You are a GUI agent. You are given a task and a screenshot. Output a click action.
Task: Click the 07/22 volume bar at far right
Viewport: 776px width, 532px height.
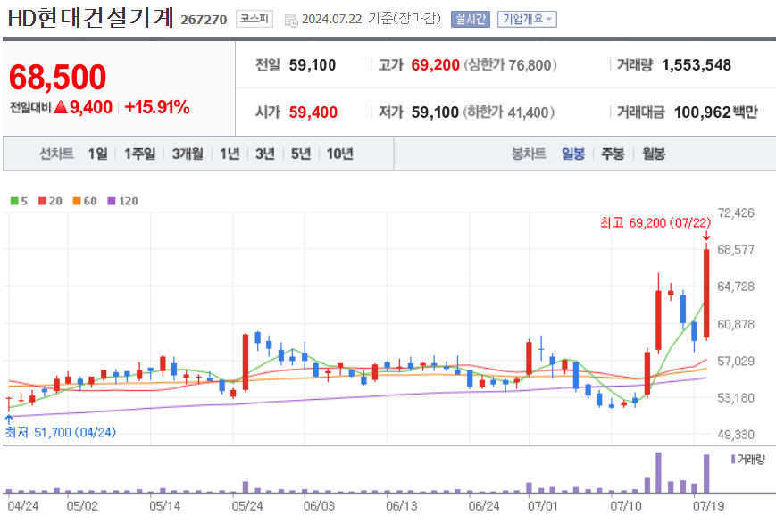coord(706,474)
